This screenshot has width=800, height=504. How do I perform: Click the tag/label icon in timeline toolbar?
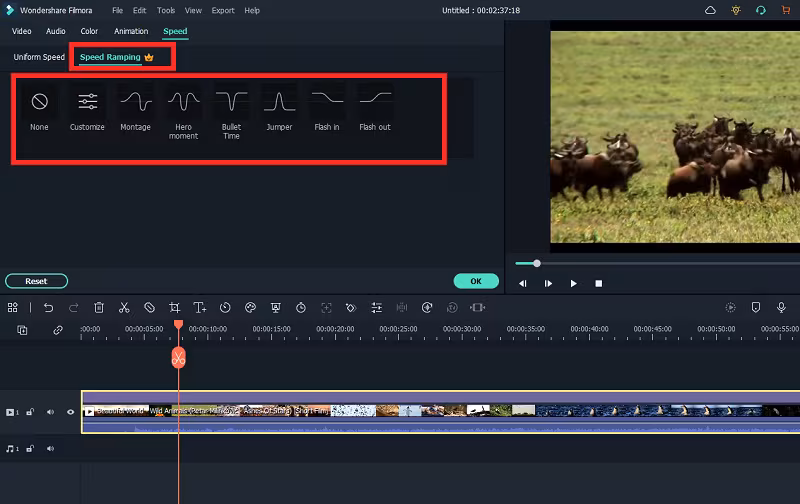click(x=149, y=308)
